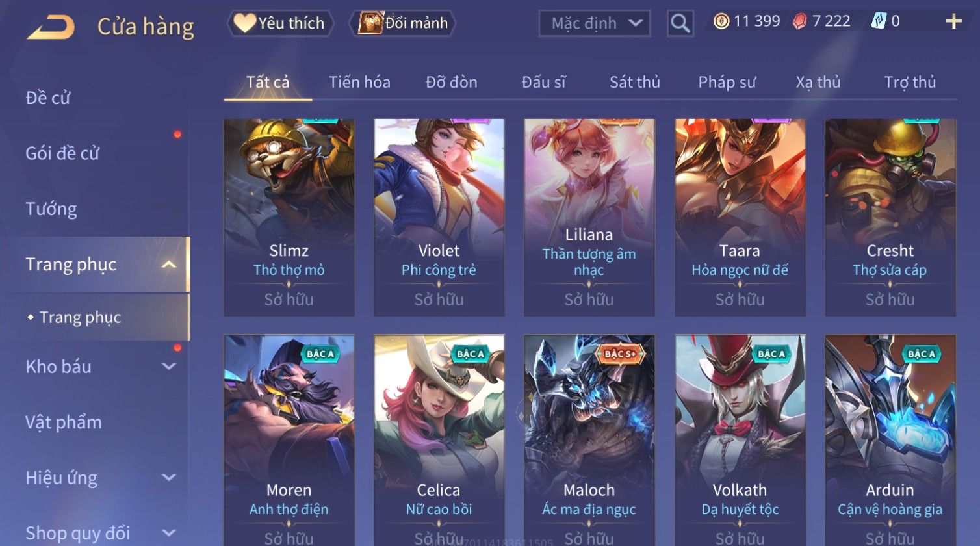
Task: Select the Violet Phi công trẻ skin card
Action: click(439, 218)
